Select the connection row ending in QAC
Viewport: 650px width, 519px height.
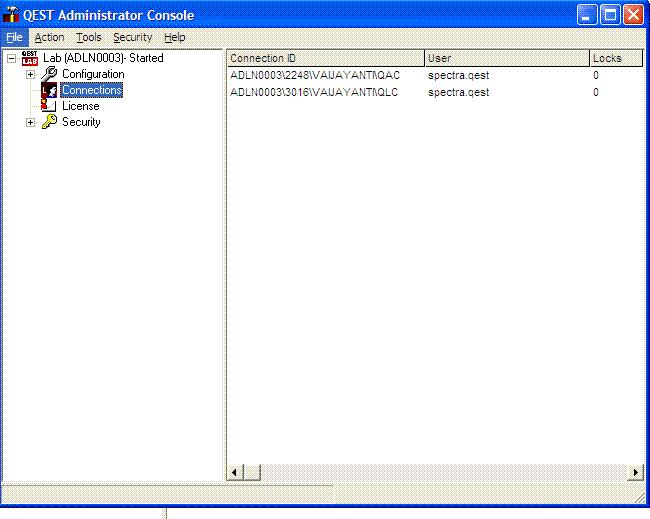click(315, 75)
